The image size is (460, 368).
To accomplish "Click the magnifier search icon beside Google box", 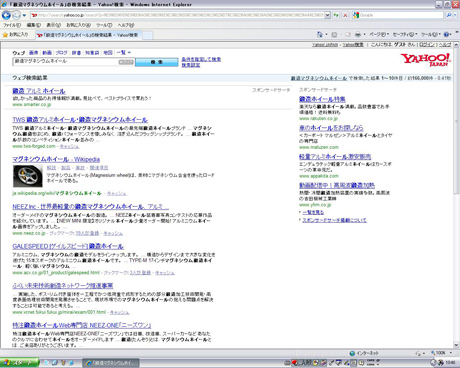I will tap(449, 15).
